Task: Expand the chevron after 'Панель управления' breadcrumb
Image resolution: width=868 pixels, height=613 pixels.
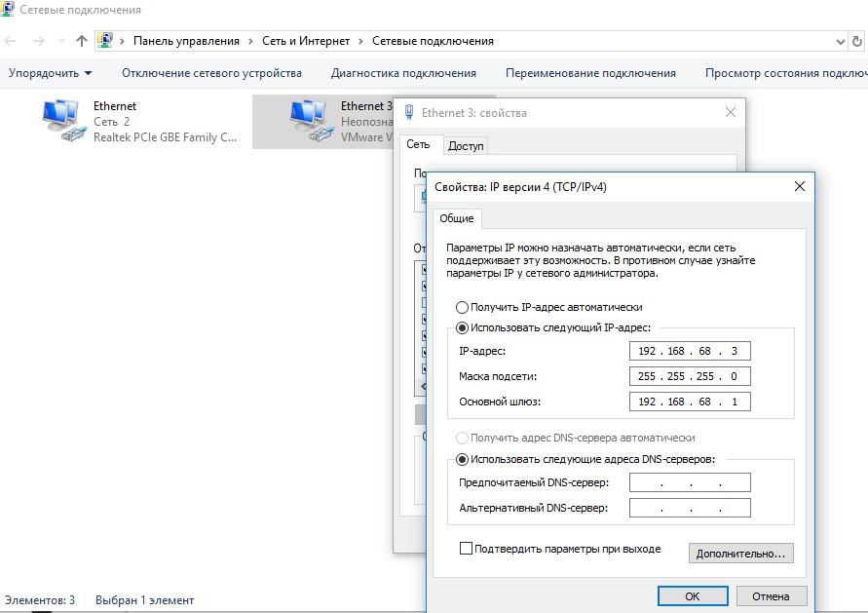Action: [250, 41]
